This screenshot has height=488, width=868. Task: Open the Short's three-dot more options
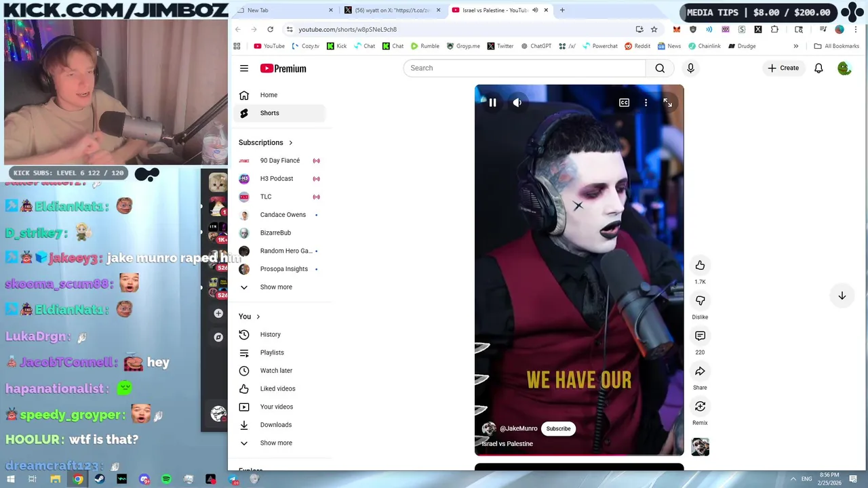click(646, 102)
